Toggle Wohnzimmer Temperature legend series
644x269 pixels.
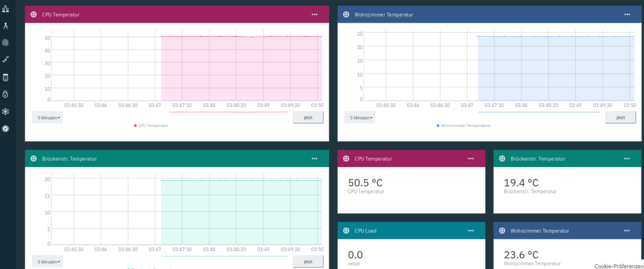point(463,125)
